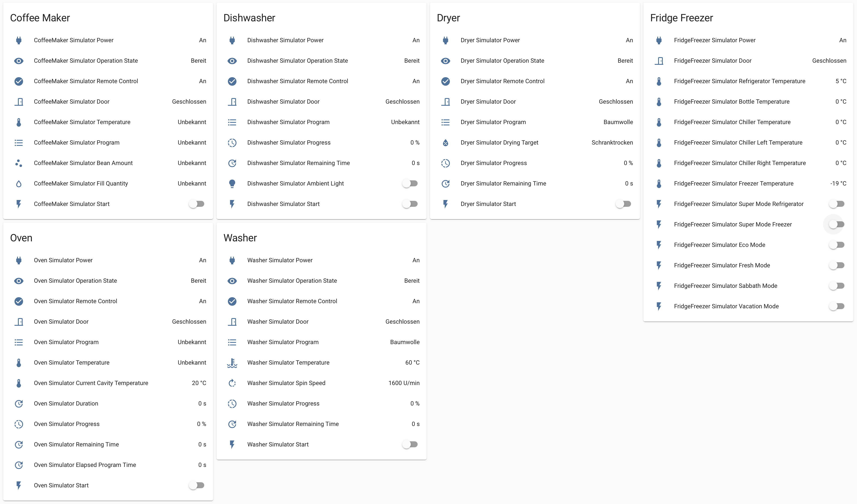Click the Oven cavity temperature value 20 °C
Screen dimensions: 857x504
tap(199, 383)
